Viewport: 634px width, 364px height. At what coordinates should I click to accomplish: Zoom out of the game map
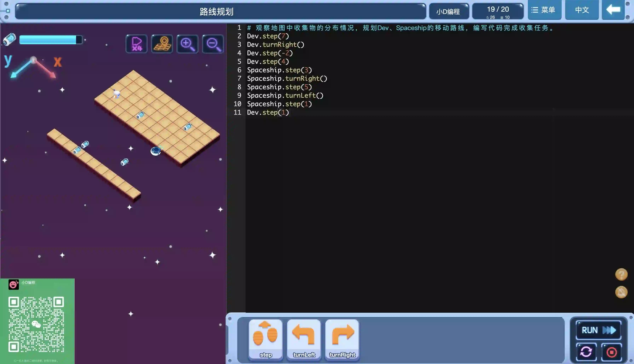click(x=213, y=44)
